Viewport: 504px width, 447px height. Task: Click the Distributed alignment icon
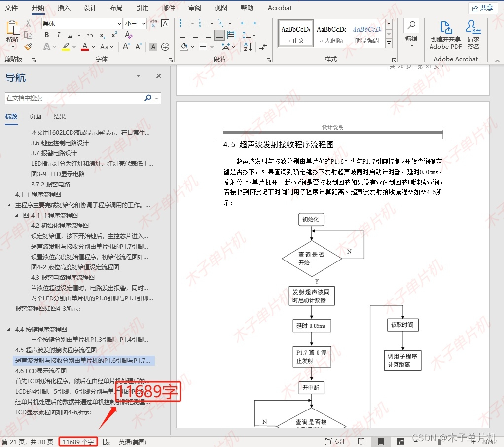click(231, 35)
